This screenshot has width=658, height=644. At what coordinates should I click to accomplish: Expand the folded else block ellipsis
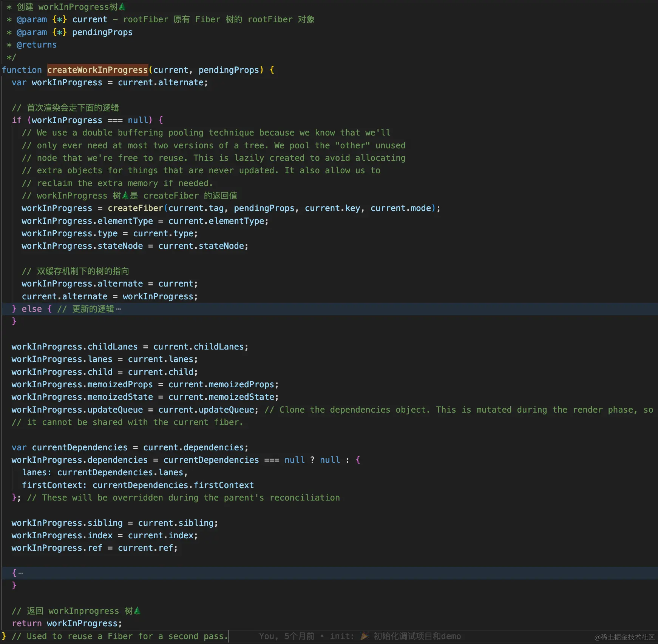[x=119, y=309]
